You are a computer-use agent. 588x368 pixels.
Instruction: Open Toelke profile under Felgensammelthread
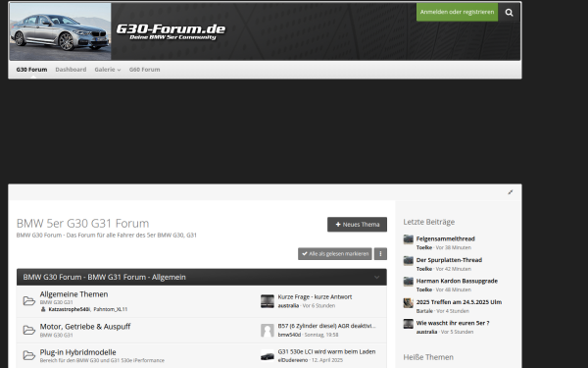pyautogui.click(x=424, y=248)
